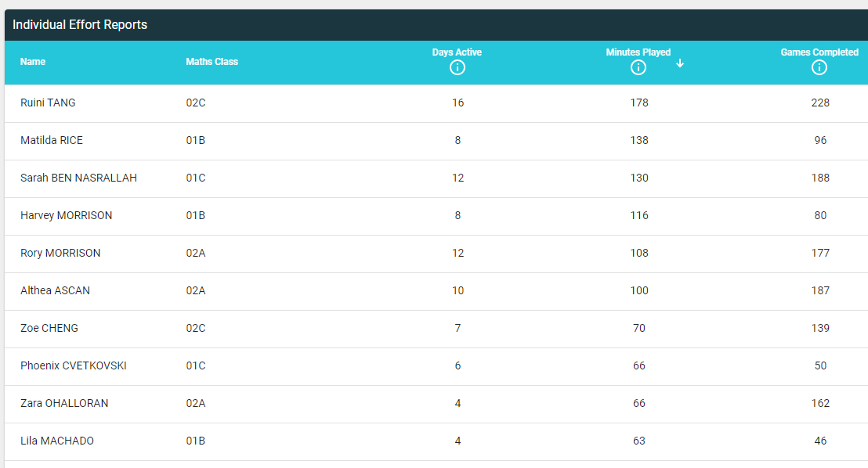This screenshot has height=468, width=868.
Task: Click the Minutes Played header text
Action: click(638, 52)
